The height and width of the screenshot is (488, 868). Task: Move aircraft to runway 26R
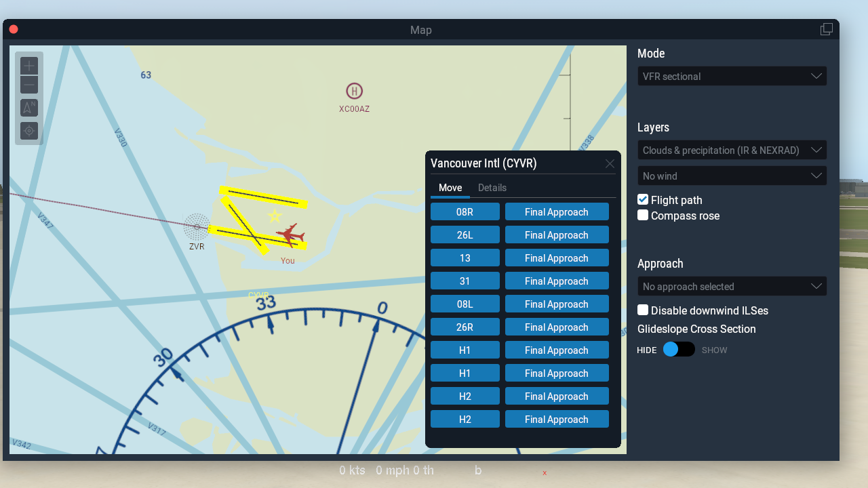pos(465,327)
